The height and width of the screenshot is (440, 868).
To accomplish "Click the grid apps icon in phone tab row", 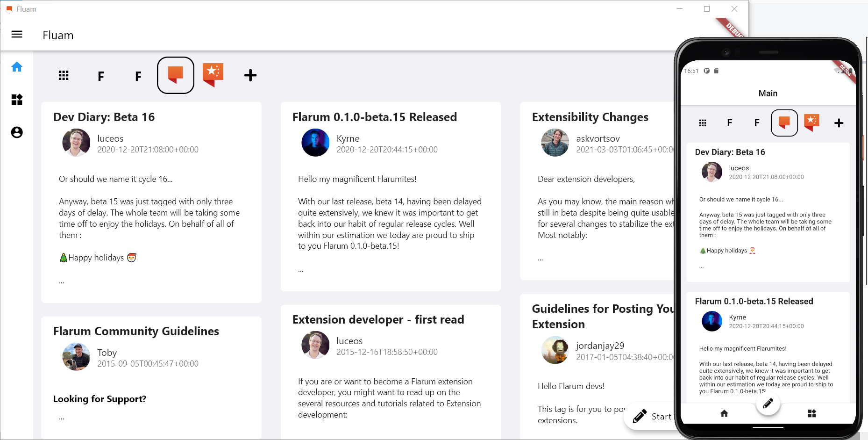I will pos(703,123).
